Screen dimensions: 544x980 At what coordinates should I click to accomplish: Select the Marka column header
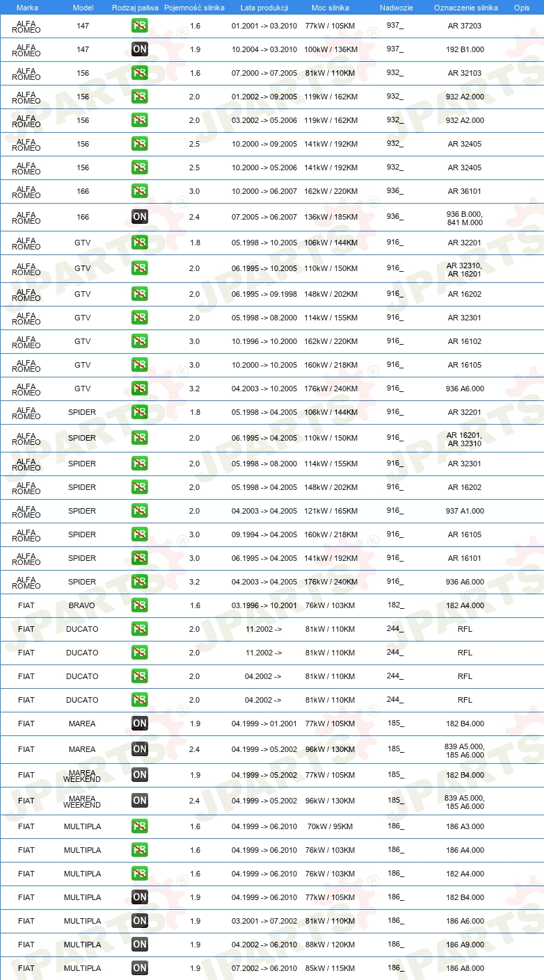[x=27, y=7]
